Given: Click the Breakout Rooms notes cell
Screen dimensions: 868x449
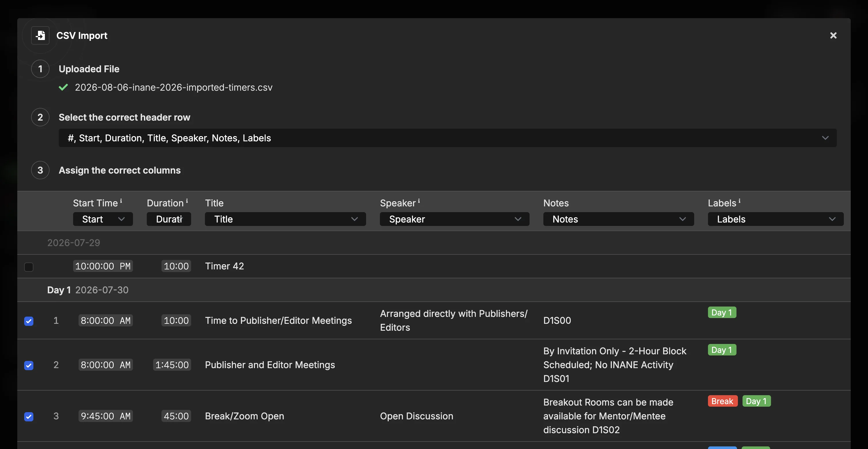Looking at the screenshot, I should (608, 416).
